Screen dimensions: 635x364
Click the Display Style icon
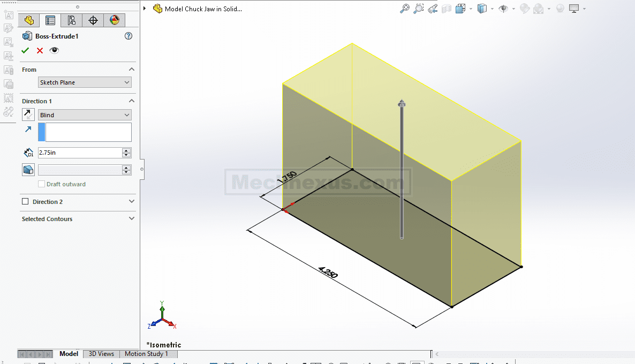pyautogui.click(x=482, y=9)
